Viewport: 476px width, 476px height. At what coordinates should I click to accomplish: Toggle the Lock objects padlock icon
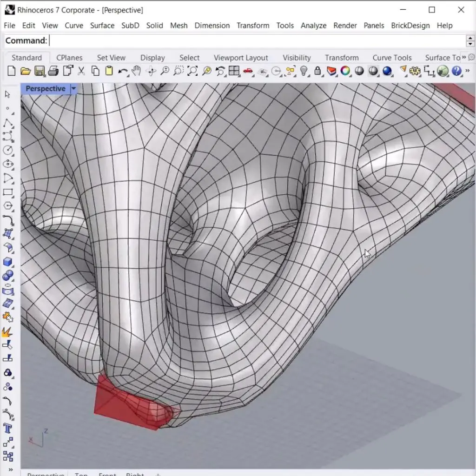318,71
